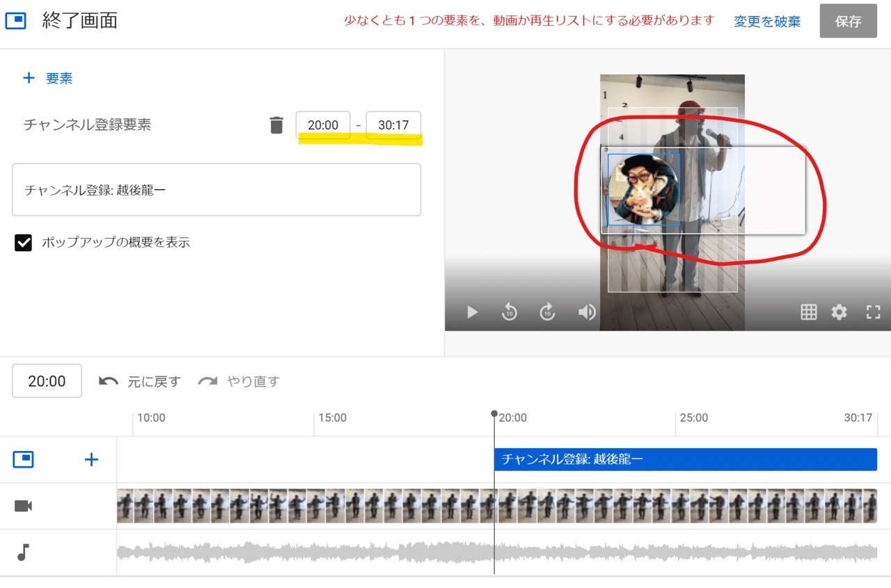Skip forward 10 seconds in preview

pos(548,312)
